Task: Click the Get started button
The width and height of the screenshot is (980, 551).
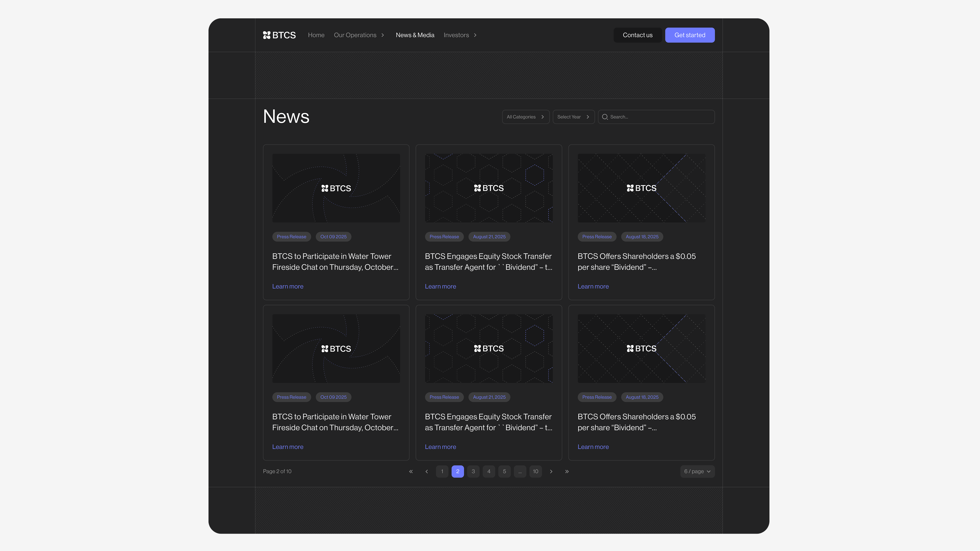Action: [690, 35]
